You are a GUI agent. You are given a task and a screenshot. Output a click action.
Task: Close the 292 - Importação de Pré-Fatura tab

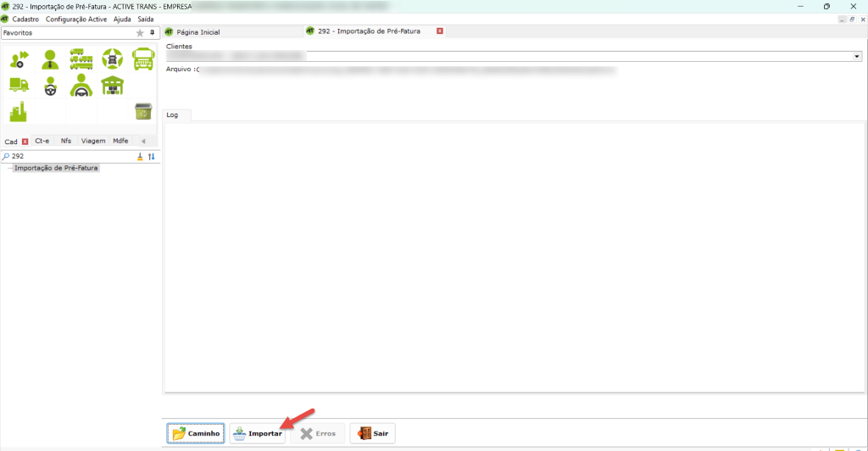click(440, 31)
